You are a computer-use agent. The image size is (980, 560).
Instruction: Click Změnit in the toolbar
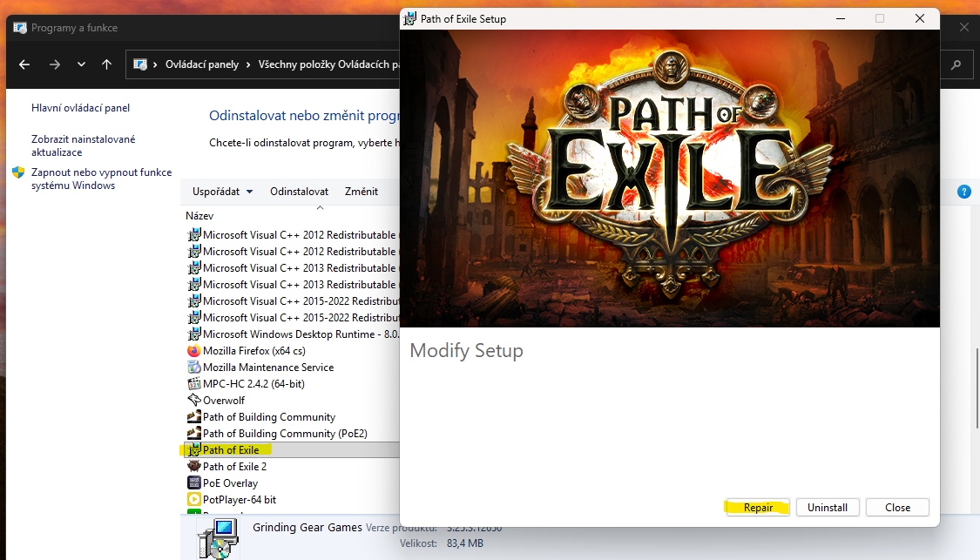[x=362, y=192]
